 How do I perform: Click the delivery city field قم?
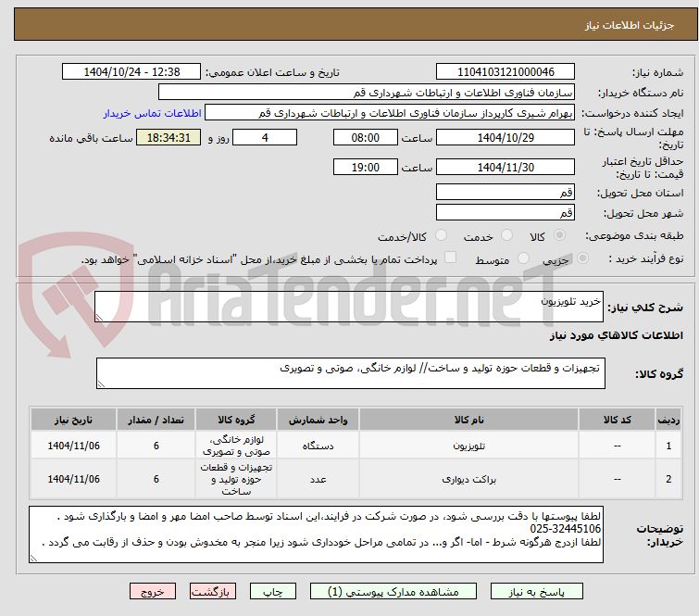(506, 212)
